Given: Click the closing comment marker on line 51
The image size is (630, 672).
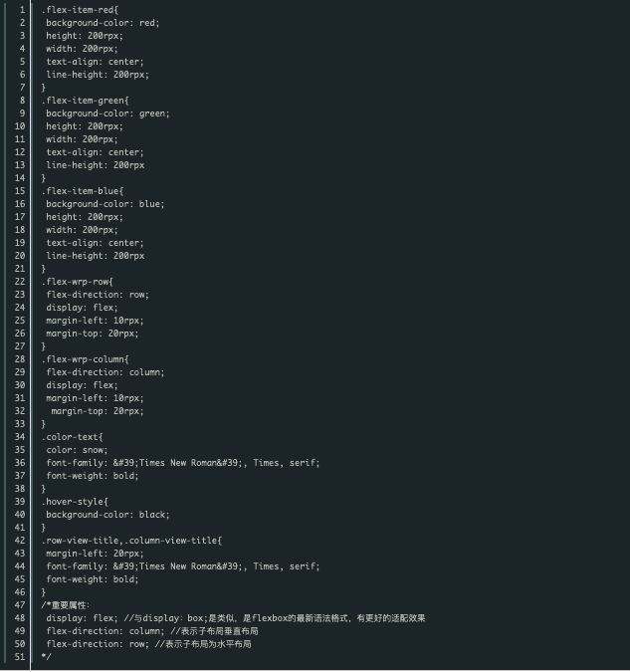Looking at the screenshot, I should 47,657.
